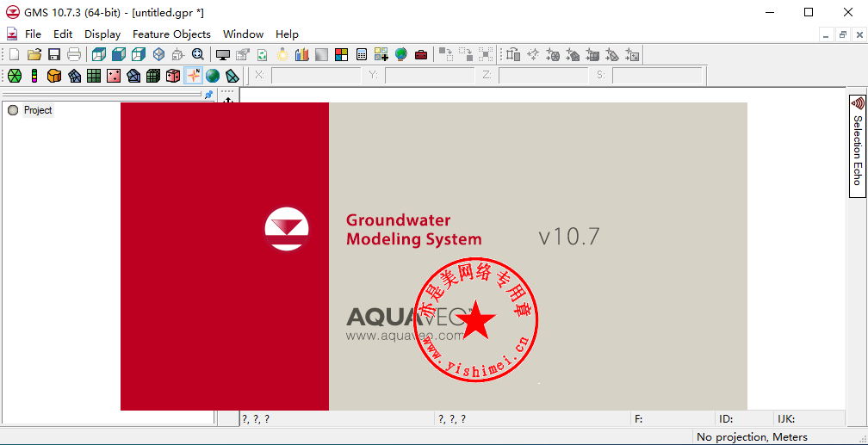The height and width of the screenshot is (445, 868).
Task: Click the globe on stand icon
Action: pyautogui.click(x=400, y=54)
